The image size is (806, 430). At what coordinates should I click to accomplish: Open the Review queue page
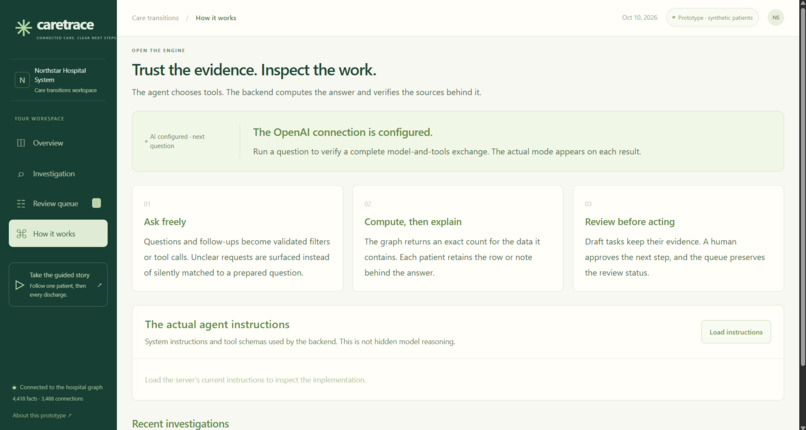(x=58, y=203)
